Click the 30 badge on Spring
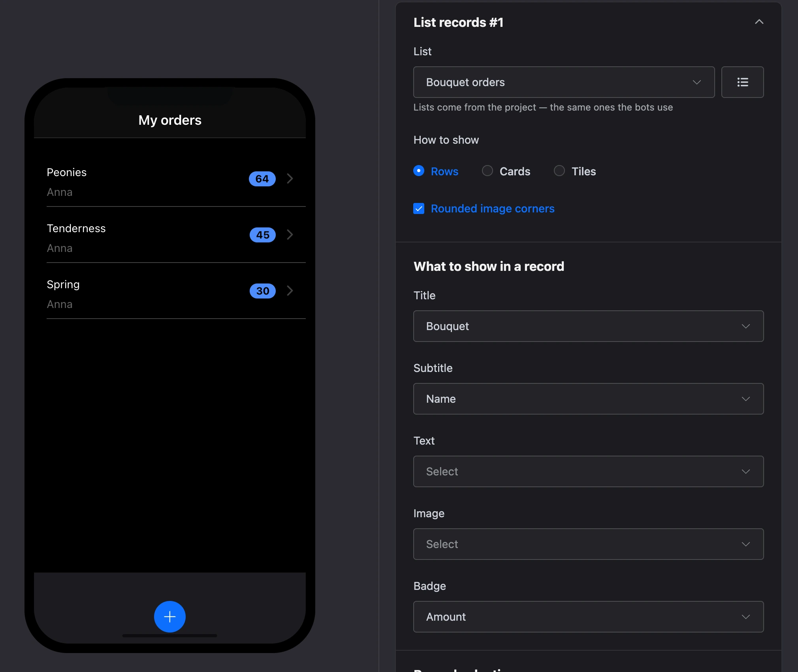The height and width of the screenshot is (672, 798). [x=263, y=291]
